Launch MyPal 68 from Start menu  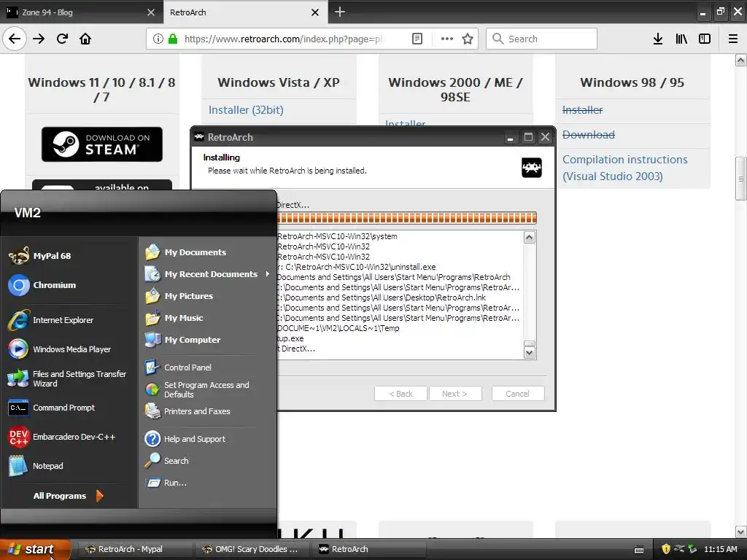pyautogui.click(x=69, y=256)
